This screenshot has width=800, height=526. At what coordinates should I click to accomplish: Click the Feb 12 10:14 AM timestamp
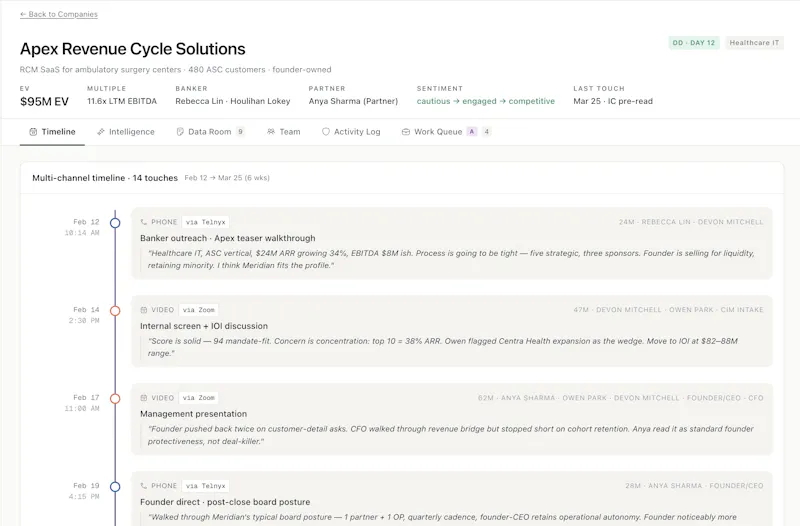[x=82, y=228]
